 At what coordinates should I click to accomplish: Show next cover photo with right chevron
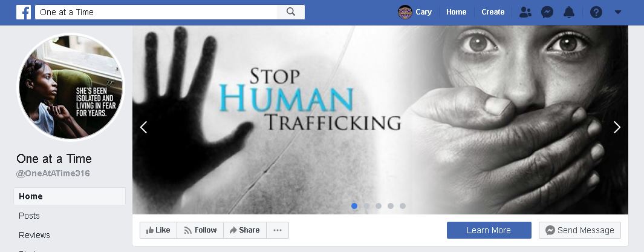(x=616, y=127)
